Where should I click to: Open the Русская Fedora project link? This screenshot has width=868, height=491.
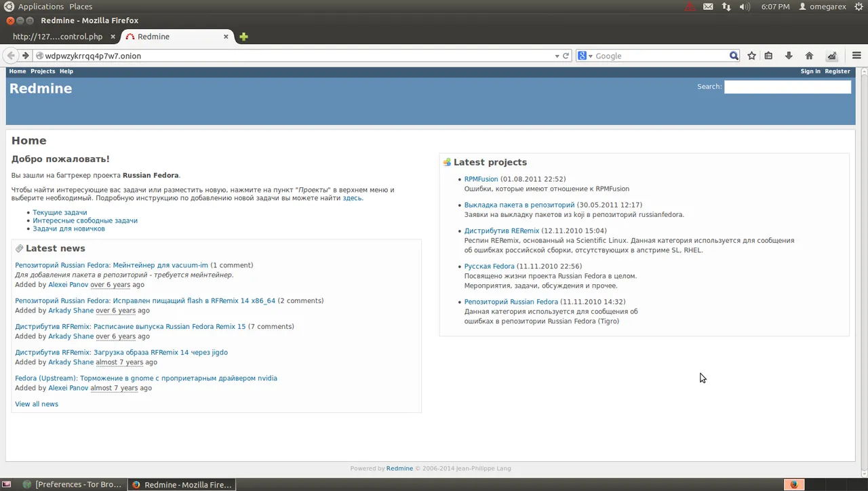[x=490, y=267]
